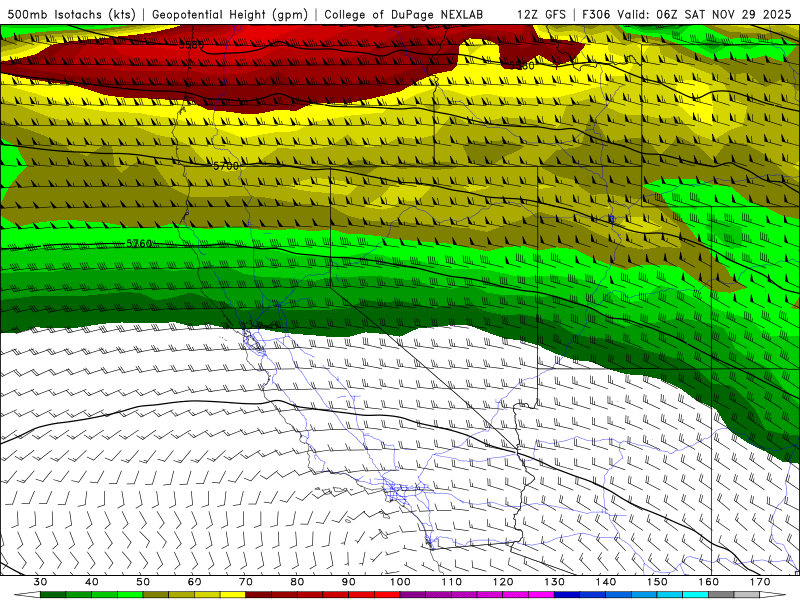Image resolution: width=800 pixels, height=600 pixels.
Task: Select the bright yellow swatch just before 70
Action: 233,595
